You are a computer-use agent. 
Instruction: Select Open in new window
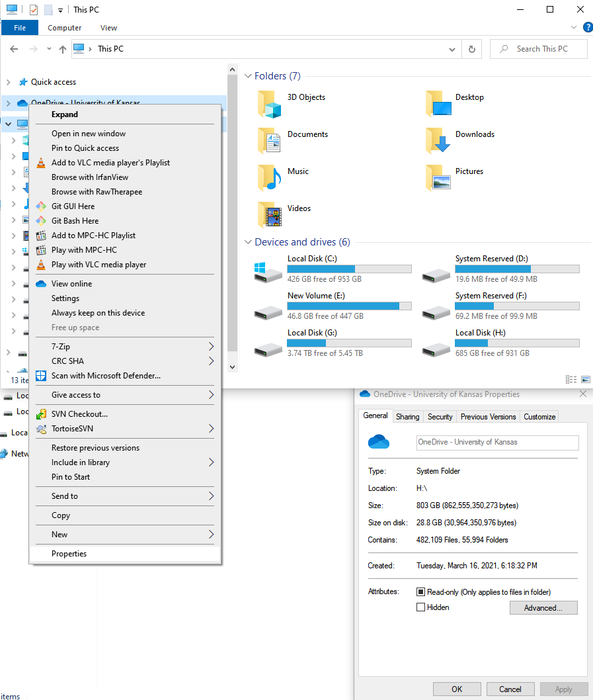tap(125, 134)
